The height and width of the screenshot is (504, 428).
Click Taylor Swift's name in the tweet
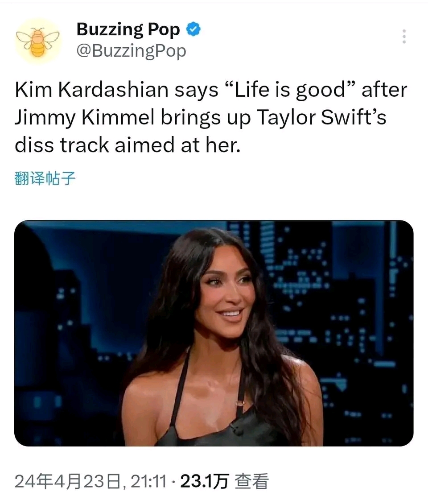click(x=321, y=117)
